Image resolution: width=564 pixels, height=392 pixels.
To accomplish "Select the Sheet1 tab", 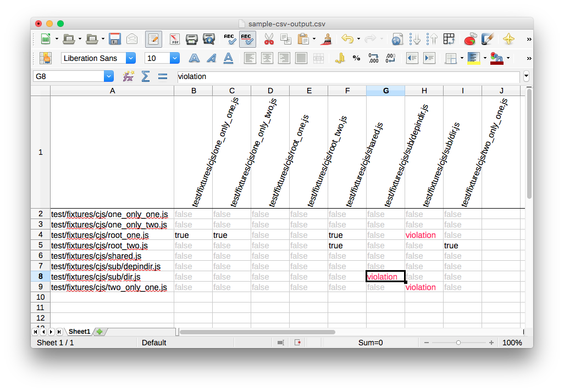I will coord(79,332).
